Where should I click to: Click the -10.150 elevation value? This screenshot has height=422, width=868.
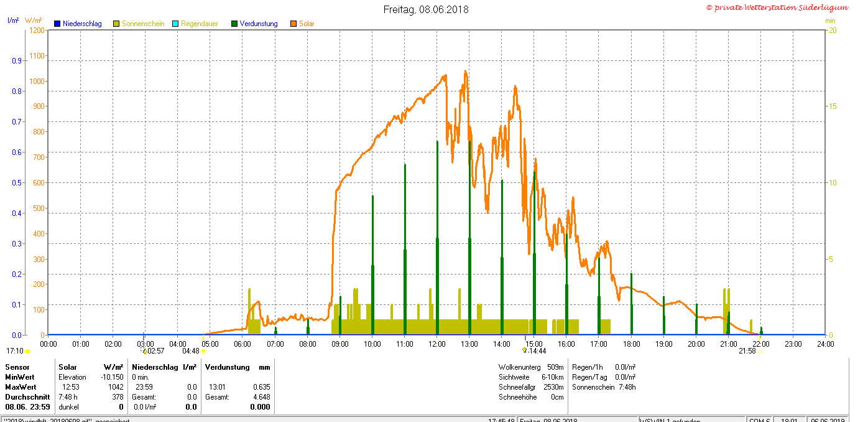click(112, 377)
